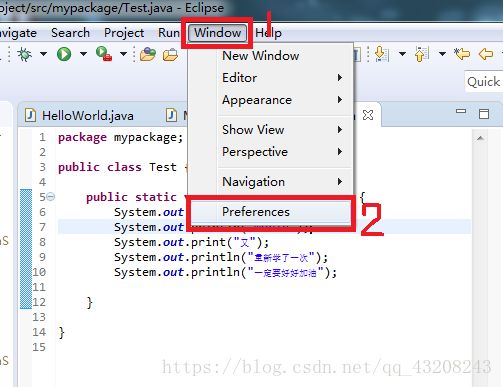Click the Debug bug icon
The height and width of the screenshot is (387, 503).
pyautogui.click(x=25, y=54)
